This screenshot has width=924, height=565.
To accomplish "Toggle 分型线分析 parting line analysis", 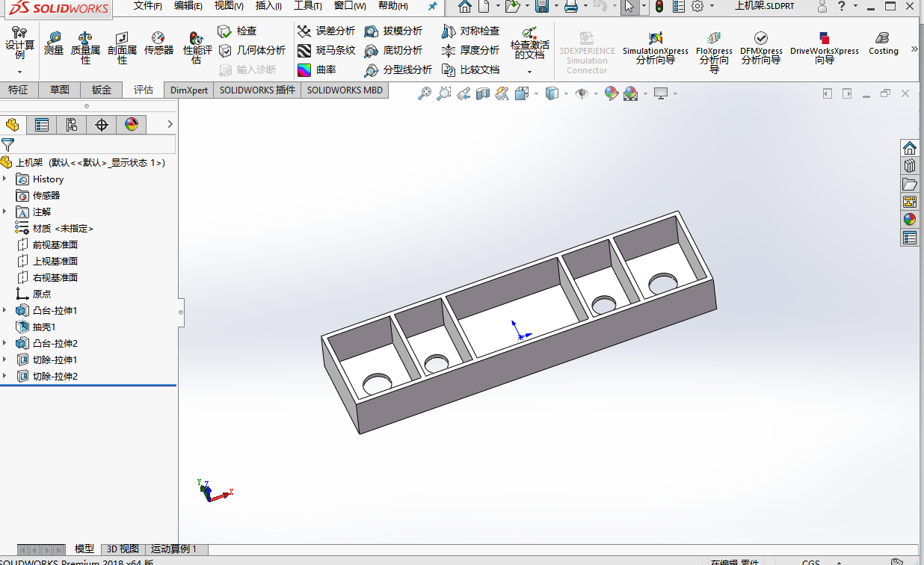I will coord(398,70).
